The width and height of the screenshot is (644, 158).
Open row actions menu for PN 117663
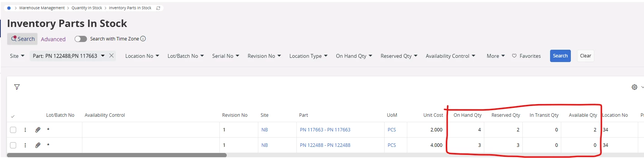25,130
